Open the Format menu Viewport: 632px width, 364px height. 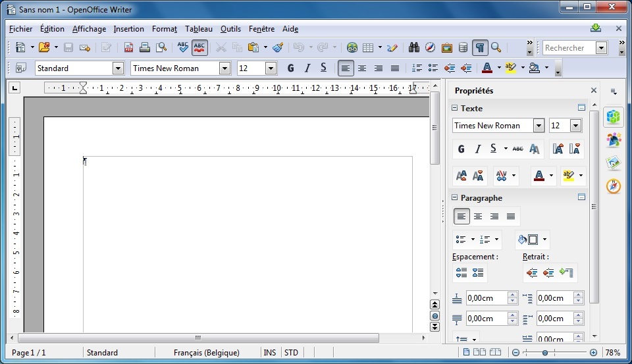[165, 29]
